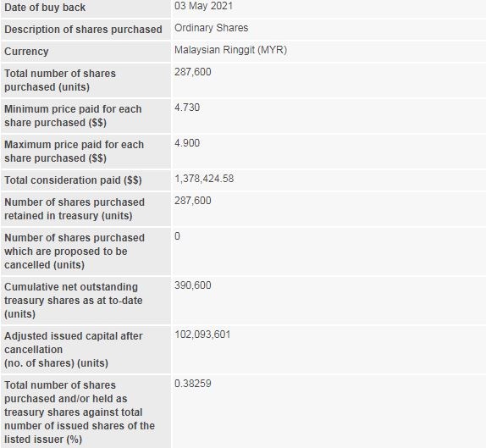Click the 'Ordinary Shares' value
Image resolution: width=486 pixels, height=448 pixels.
pos(211,28)
